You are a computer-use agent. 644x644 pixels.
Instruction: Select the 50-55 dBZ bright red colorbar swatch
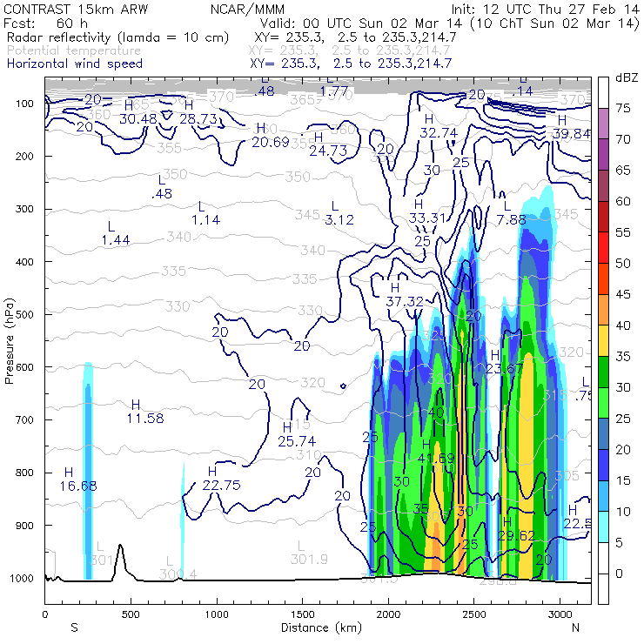pyautogui.click(x=603, y=248)
